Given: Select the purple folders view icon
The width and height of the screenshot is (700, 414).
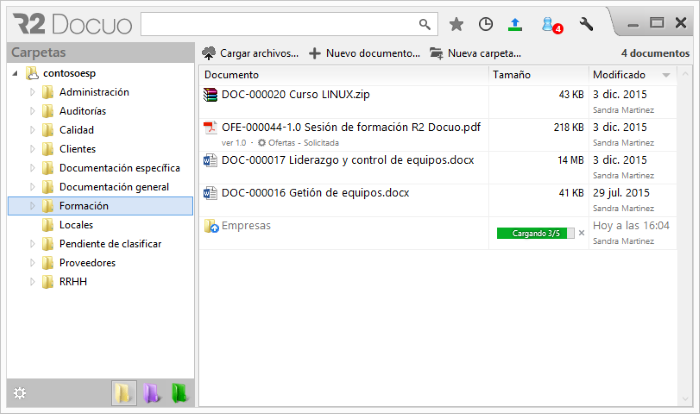Looking at the screenshot, I should [151, 393].
